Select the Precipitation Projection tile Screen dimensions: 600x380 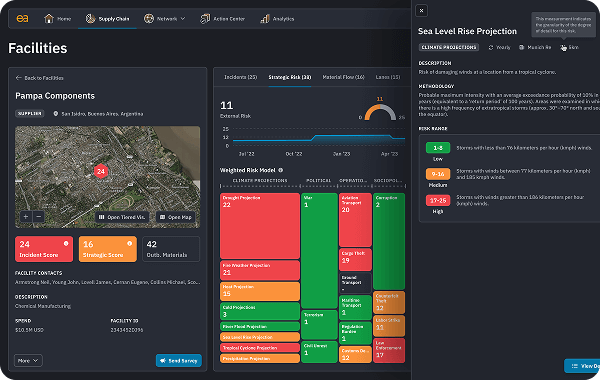coord(260,359)
